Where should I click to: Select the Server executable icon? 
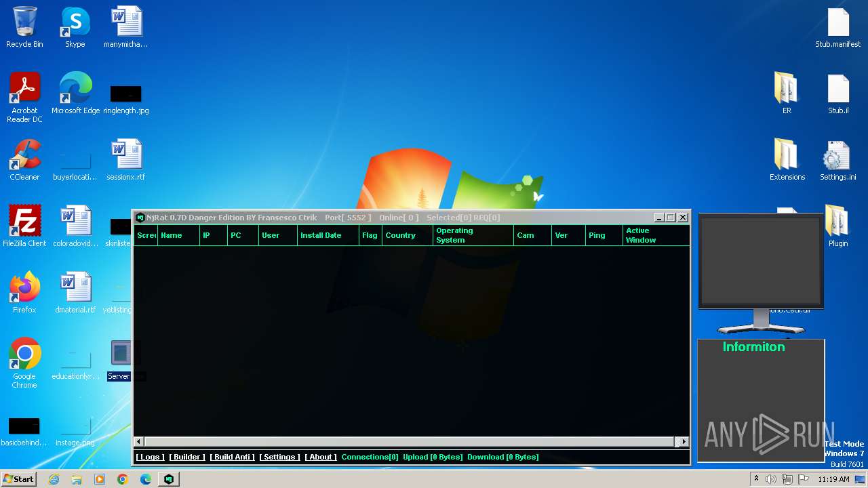[121, 360]
